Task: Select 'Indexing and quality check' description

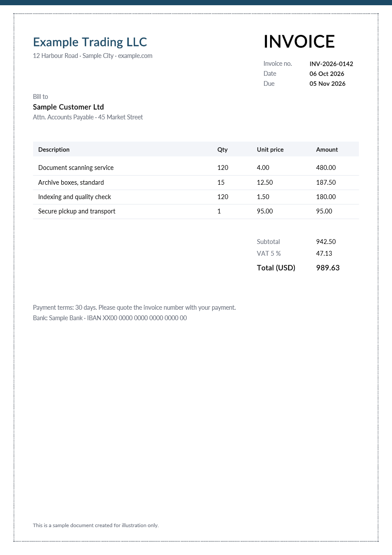Action: pos(74,197)
